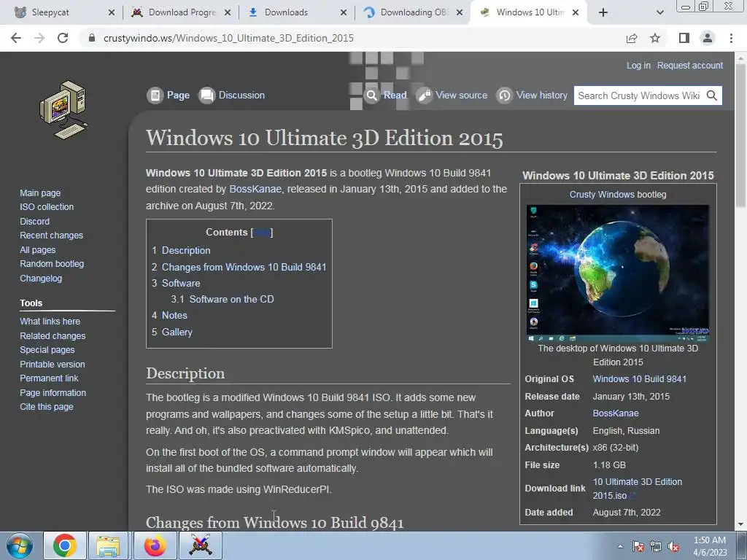Open a new tab with plus button
Screen dimensions: 747x560
(x=603, y=12)
